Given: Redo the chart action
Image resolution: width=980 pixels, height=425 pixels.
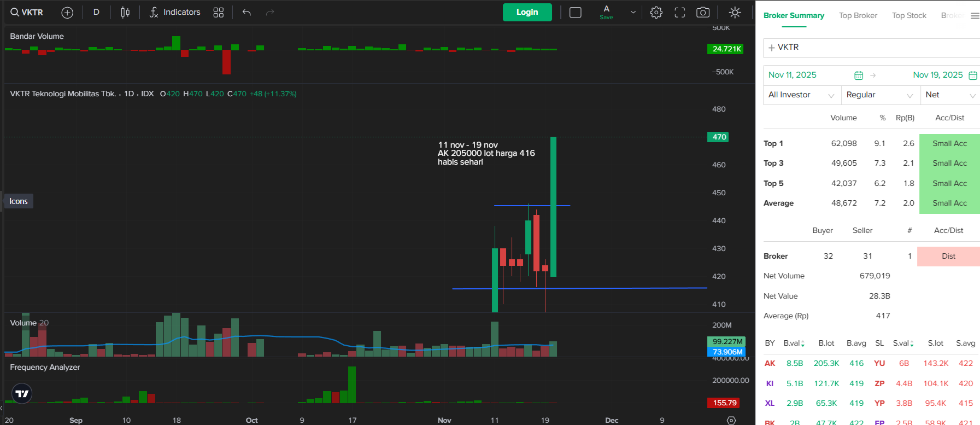Looking at the screenshot, I should point(269,12).
